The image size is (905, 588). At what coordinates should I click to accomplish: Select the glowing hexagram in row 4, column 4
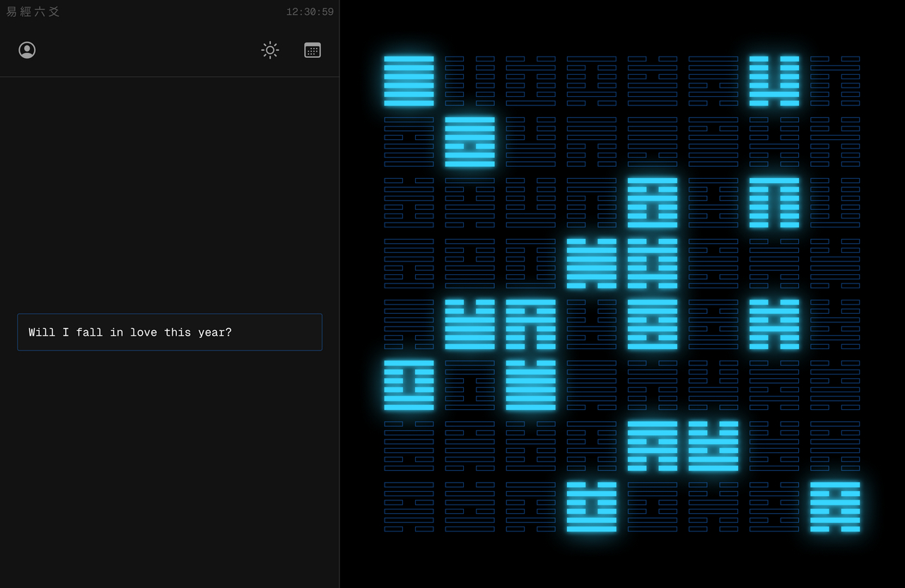[592, 264]
